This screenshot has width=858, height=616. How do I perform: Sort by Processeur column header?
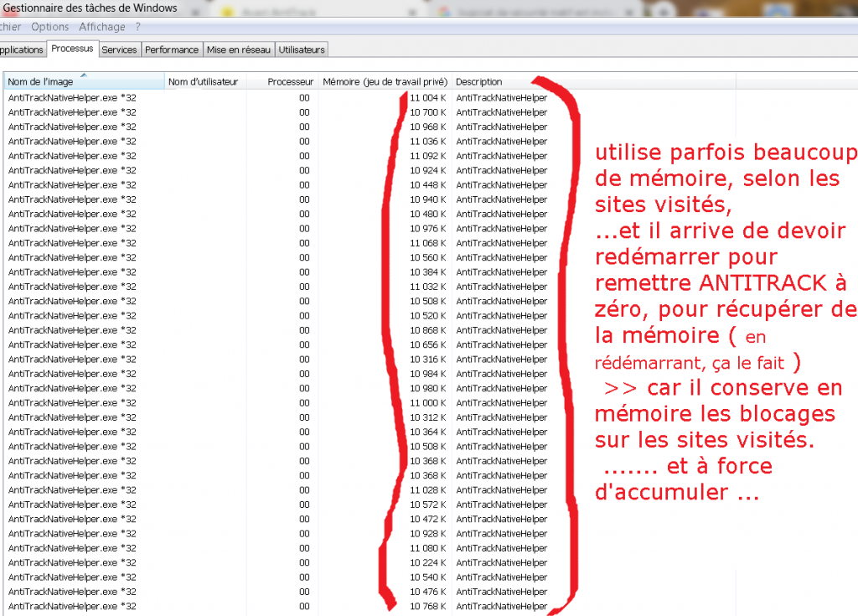282,81
